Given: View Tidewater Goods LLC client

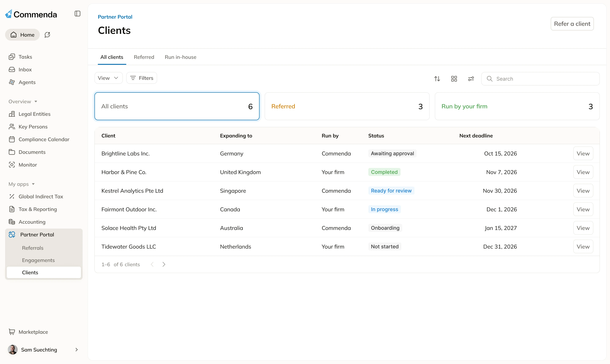Looking at the screenshot, I should (x=583, y=247).
